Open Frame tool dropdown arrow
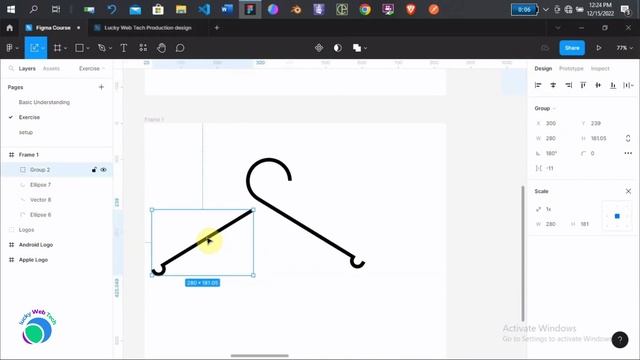Viewport: 640px width, 360px height. pyautogui.click(x=65, y=48)
